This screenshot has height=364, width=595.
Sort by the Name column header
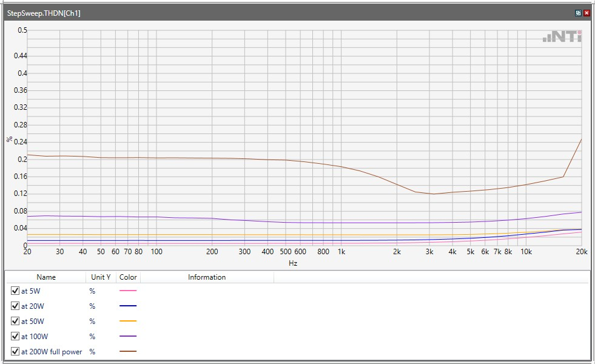pos(46,277)
